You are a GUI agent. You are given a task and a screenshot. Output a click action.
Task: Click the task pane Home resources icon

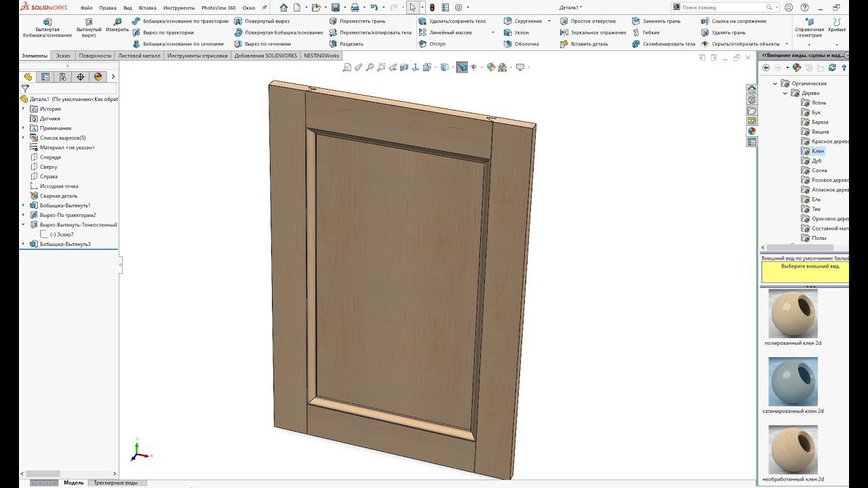(x=751, y=89)
